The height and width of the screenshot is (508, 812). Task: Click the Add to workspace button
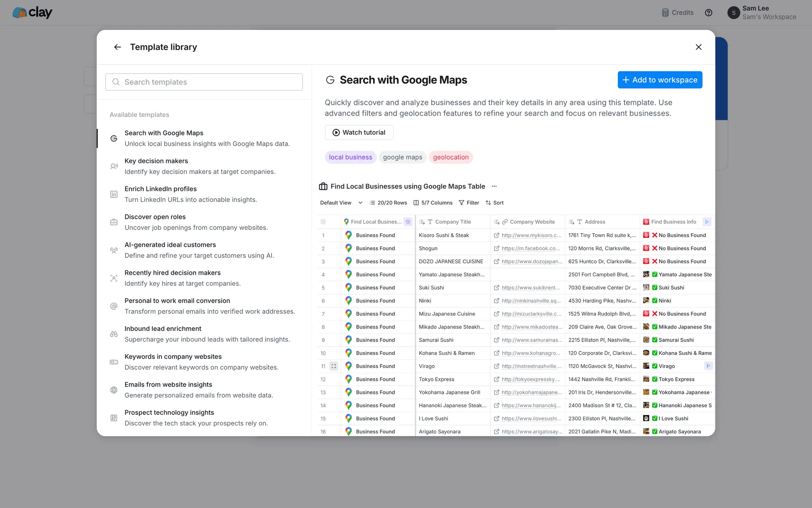click(659, 80)
